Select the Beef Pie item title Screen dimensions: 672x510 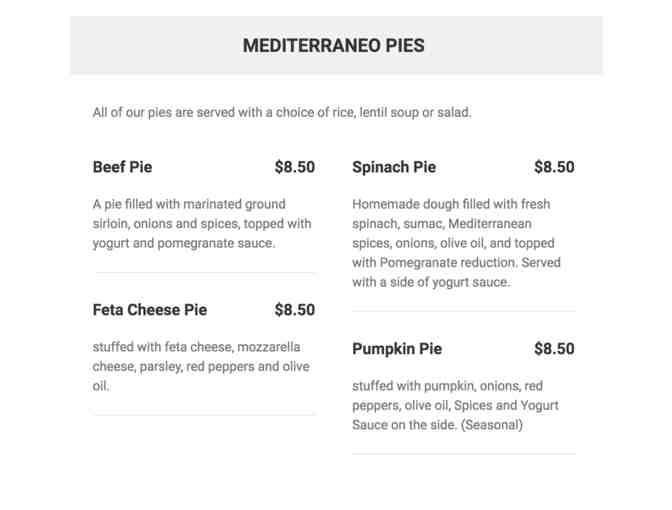click(x=122, y=167)
